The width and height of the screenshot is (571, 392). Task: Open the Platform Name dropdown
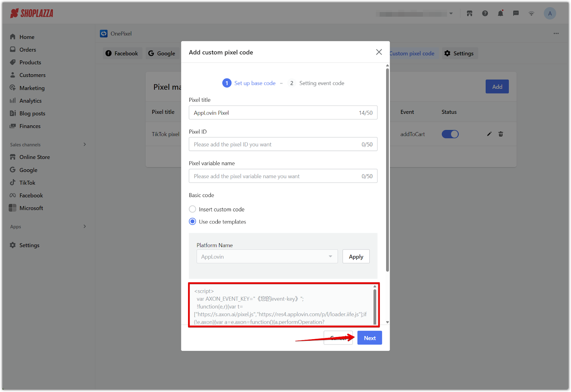(267, 257)
